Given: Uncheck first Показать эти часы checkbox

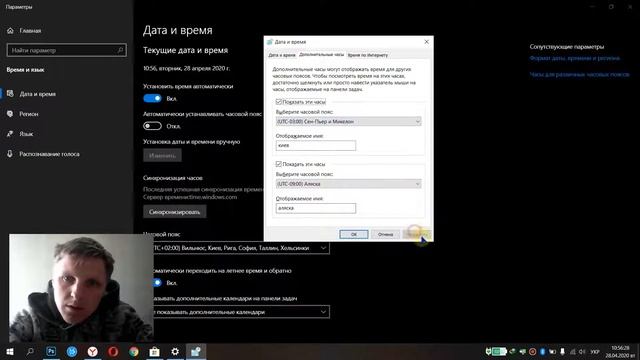Looking at the screenshot, I should point(279,102).
